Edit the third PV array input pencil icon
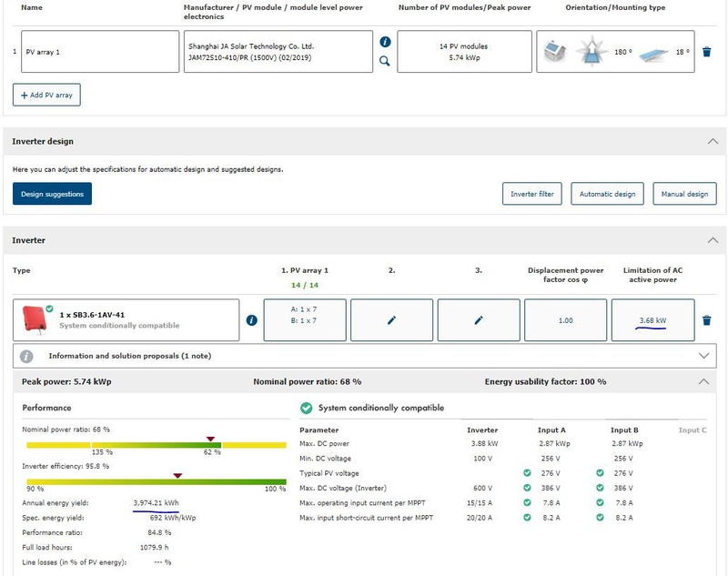 [x=479, y=320]
